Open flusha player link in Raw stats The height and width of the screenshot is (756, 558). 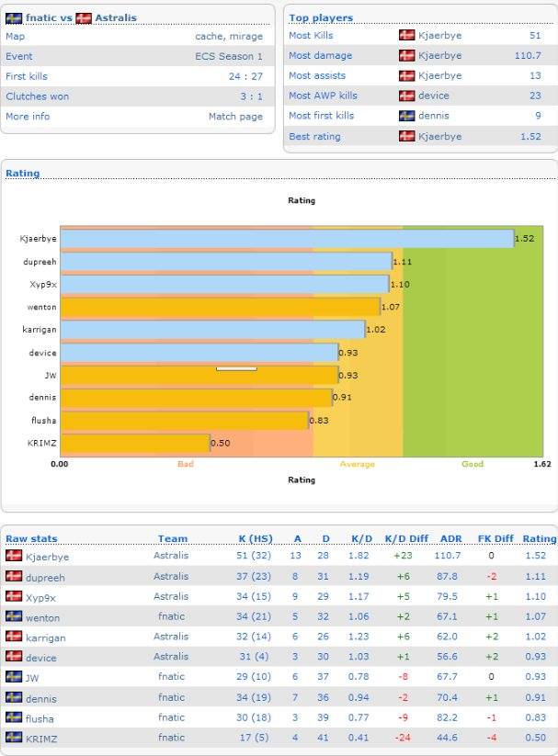point(40,718)
